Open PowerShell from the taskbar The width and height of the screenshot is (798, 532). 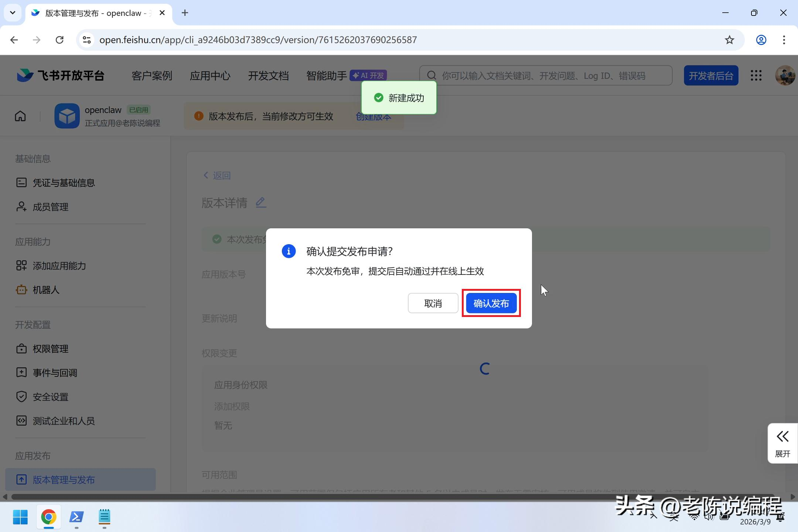pyautogui.click(x=76, y=517)
